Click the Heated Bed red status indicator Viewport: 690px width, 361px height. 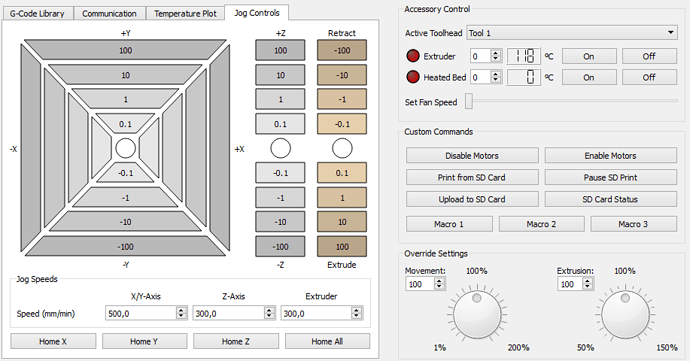(x=413, y=77)
